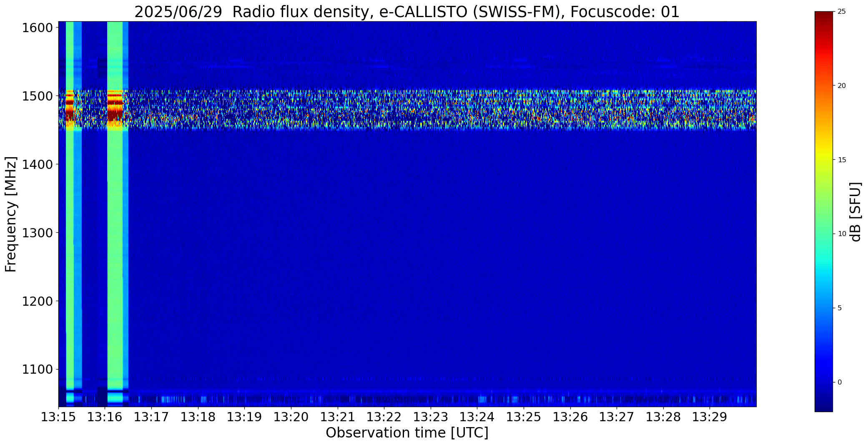Click the 13:25 time tick label

click(524, 417)
